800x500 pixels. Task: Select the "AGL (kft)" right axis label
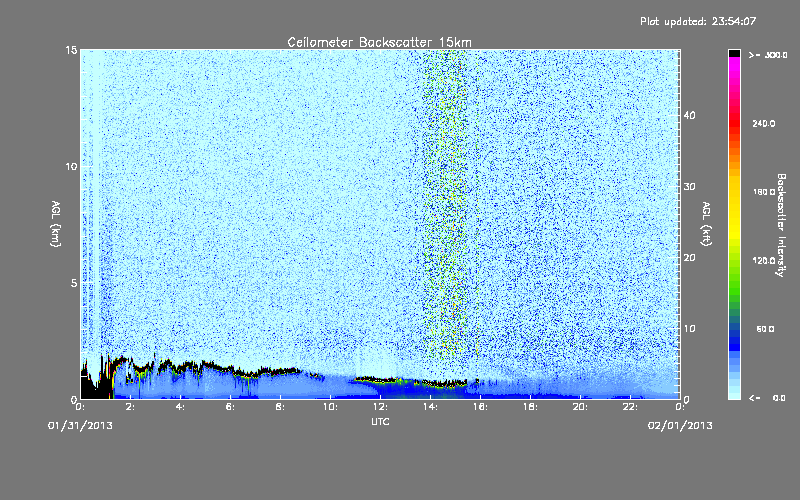click(706, 224)
